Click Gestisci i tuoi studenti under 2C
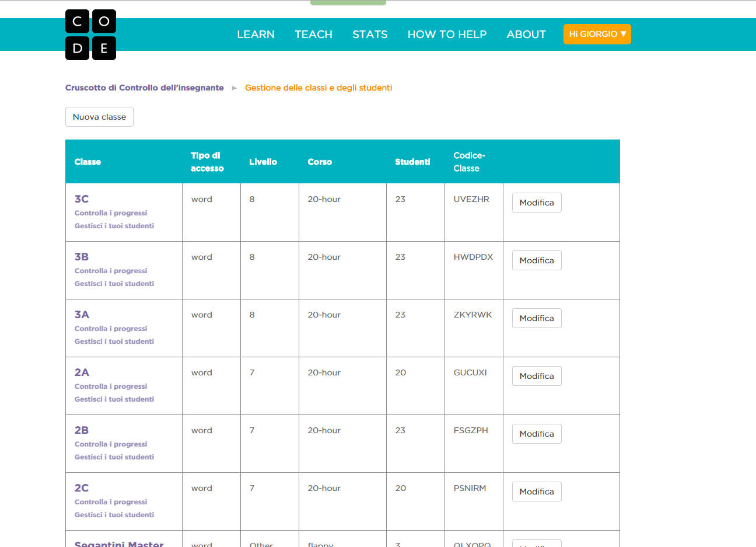 (x=114, y=515)
